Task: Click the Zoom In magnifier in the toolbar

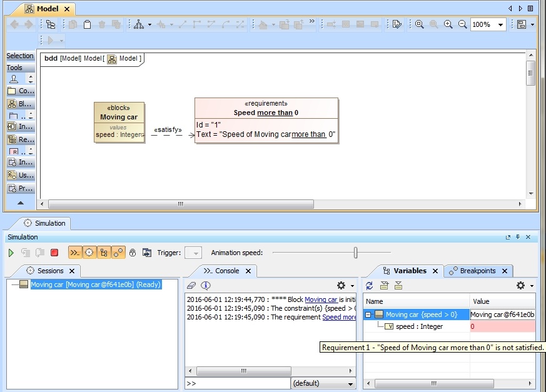Action: (448, 24)
